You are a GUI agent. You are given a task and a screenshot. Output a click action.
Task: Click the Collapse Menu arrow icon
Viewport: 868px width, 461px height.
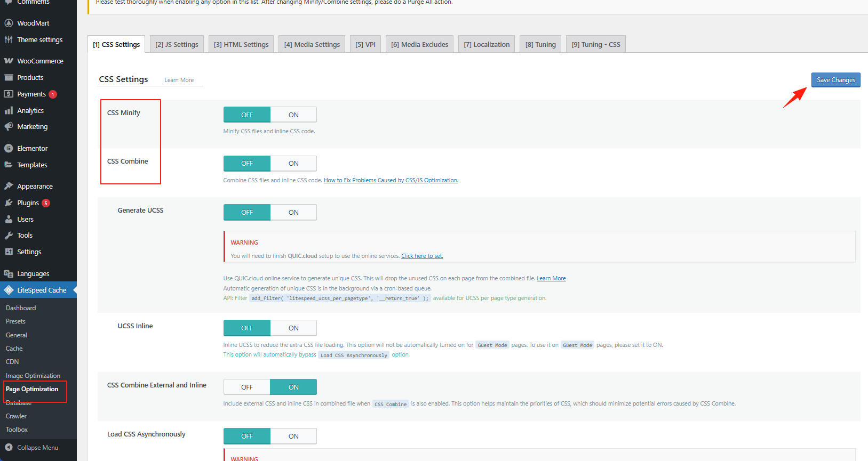click(x=9, y=448)
